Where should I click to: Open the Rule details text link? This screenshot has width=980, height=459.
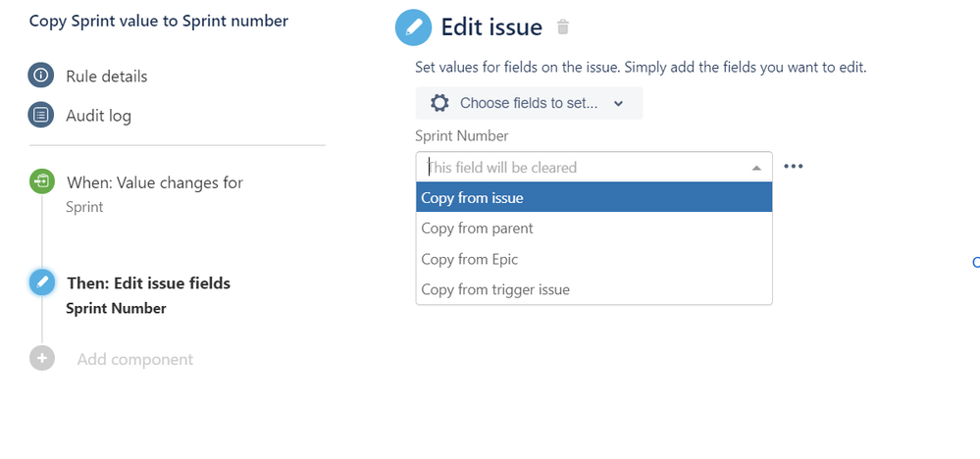pyautogui.click(x=107, y=76)
